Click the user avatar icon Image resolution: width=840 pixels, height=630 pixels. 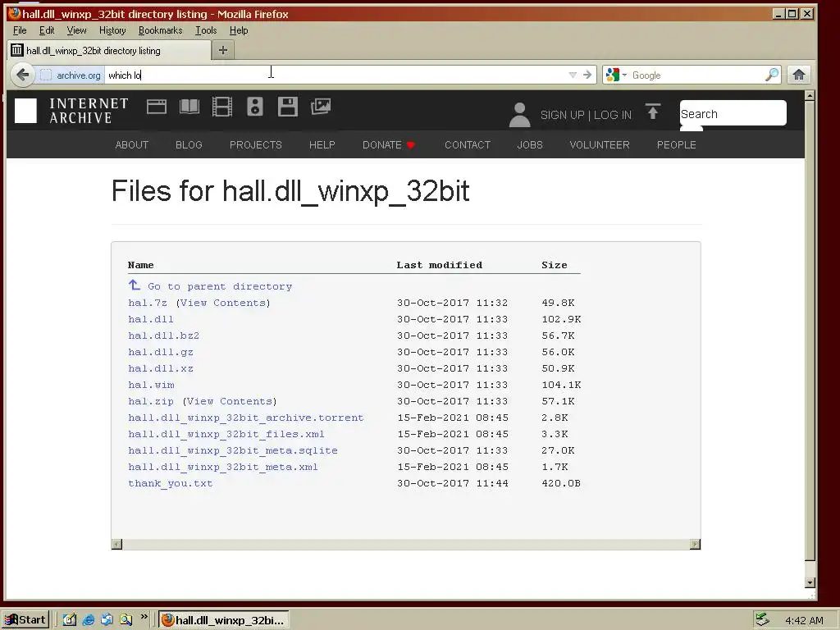[519, 115]
